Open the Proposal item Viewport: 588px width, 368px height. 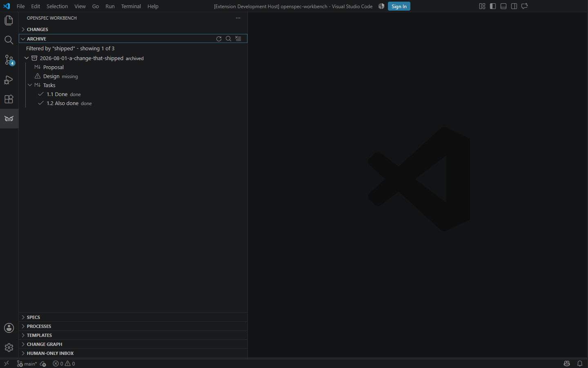tap(133, 67)
